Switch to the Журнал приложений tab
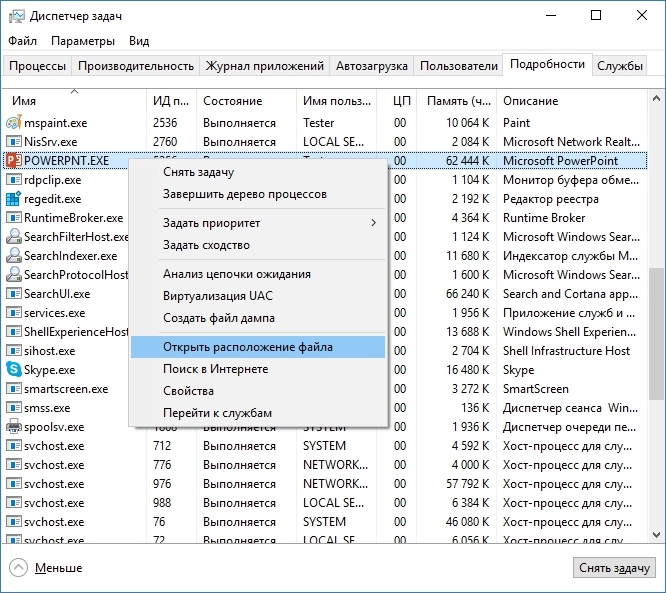The image size is (666, 593). point(265,66)
